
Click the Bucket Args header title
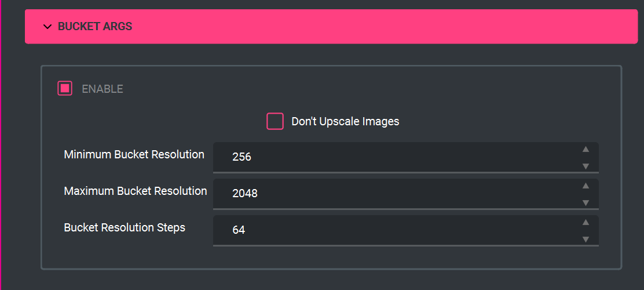95,27
